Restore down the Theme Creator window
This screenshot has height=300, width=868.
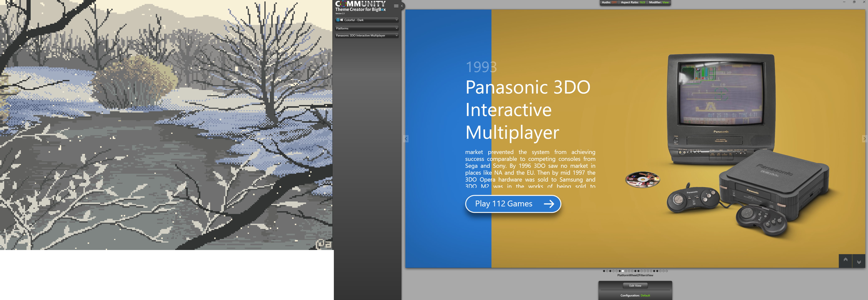(854, 2)
